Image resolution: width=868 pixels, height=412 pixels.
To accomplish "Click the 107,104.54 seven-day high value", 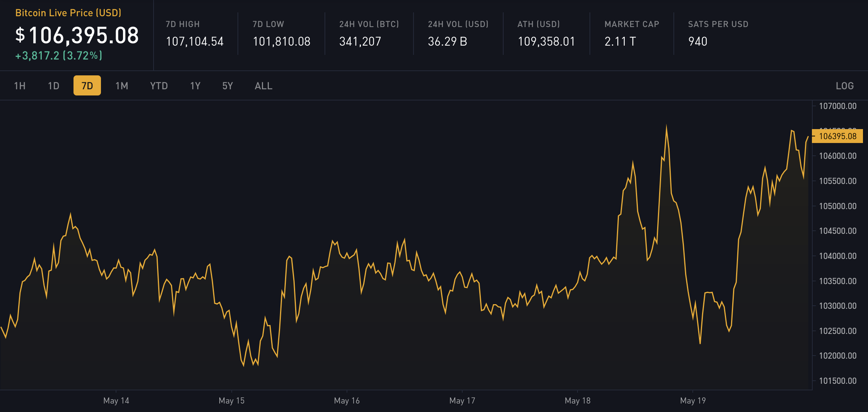I will point(195,41).
